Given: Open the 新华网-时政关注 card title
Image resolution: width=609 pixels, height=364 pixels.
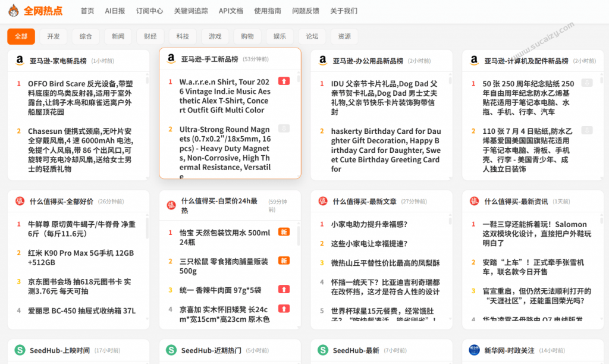Looking at the screenshot, I should tap(509, 350).
